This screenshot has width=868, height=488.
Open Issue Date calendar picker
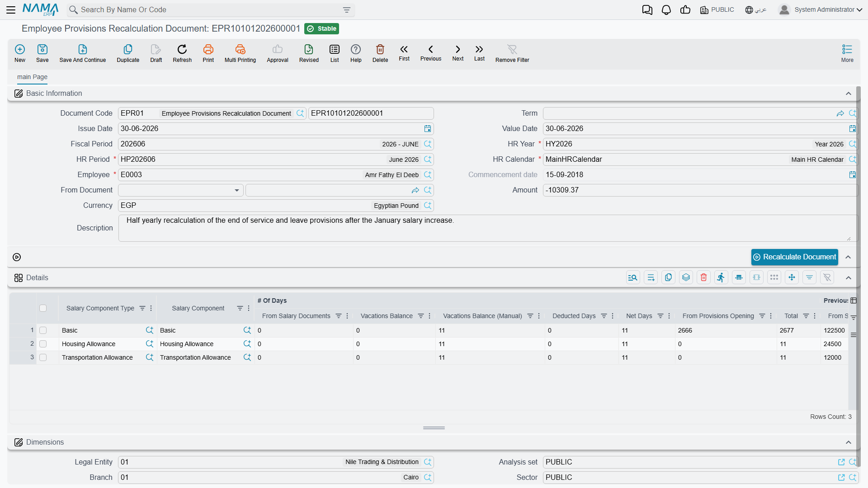click(x=428, y=129)
